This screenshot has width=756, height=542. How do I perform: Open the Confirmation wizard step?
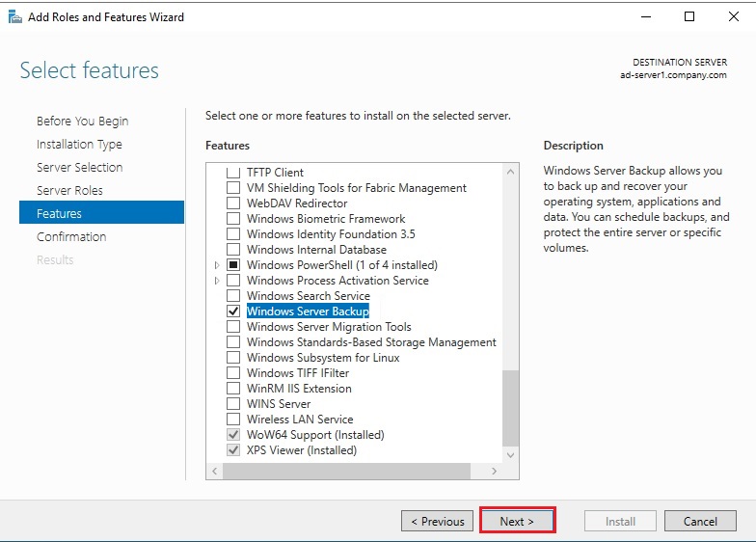[x=71, y=236]
